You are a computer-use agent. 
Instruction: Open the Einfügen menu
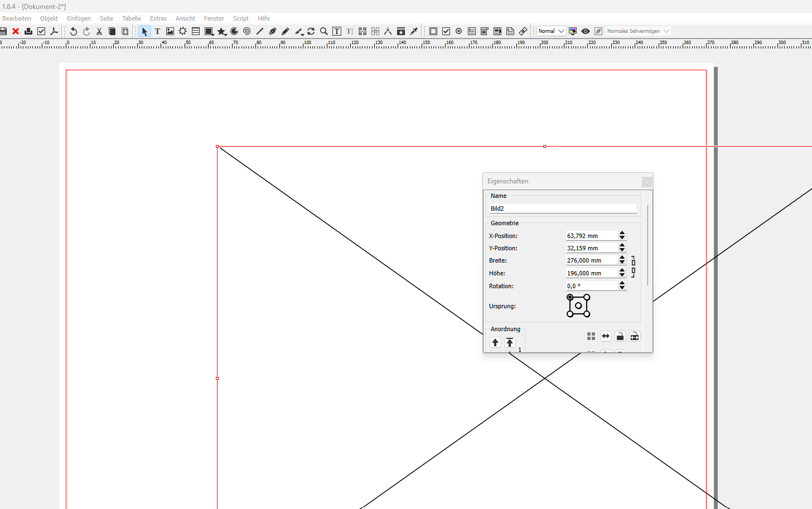(79, 18)
